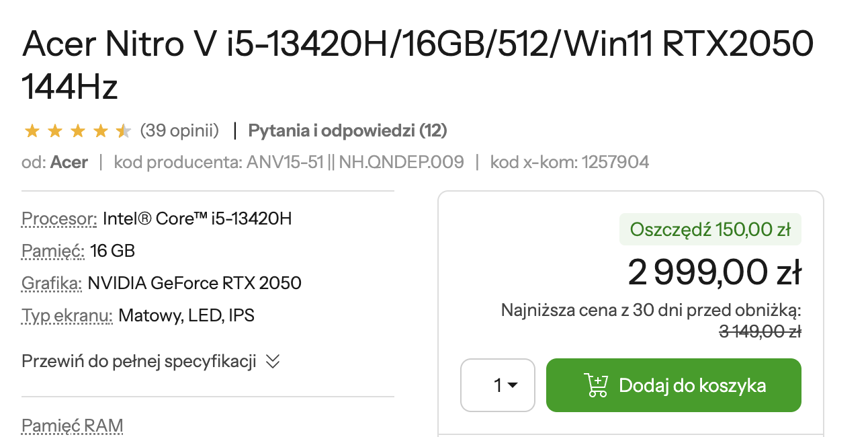
Task: Click the double chevron beside Przewiń do pełnej specyfikacji
Action: (272, 362)
